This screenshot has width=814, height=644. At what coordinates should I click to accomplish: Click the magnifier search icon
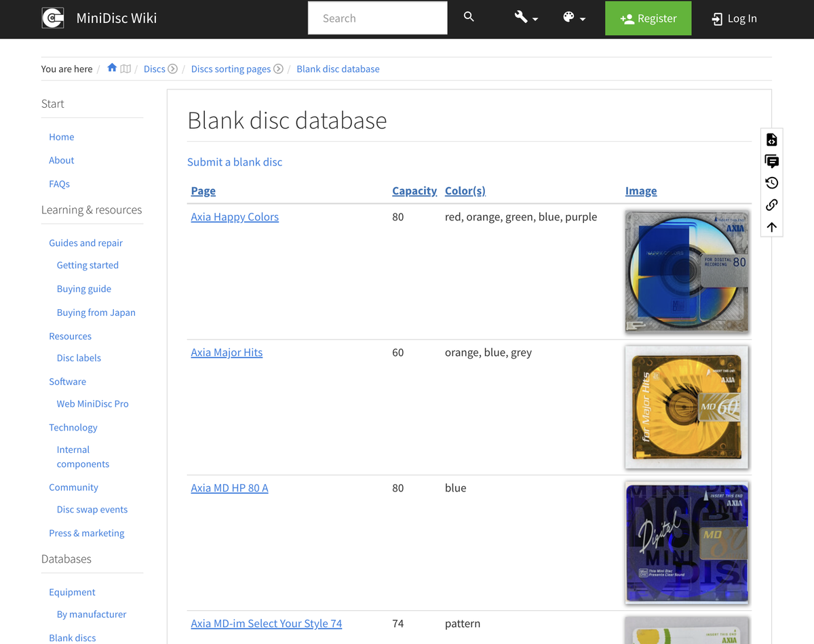(x=469, y=18)
